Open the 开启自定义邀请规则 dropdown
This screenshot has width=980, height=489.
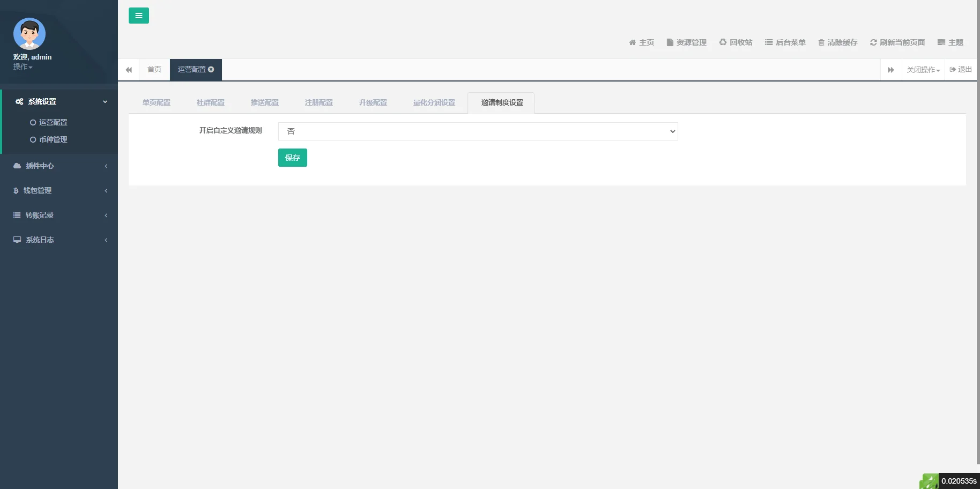(478, 131)
